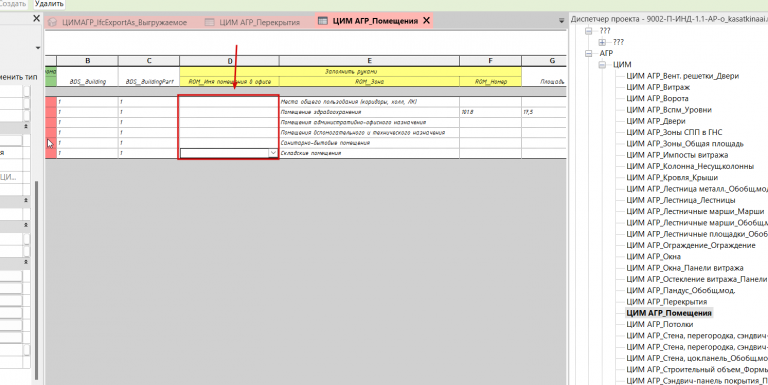Open dropdown in the Складские помещения row
The width and height of the screenshot is (768, 385).
pos(273,153)
